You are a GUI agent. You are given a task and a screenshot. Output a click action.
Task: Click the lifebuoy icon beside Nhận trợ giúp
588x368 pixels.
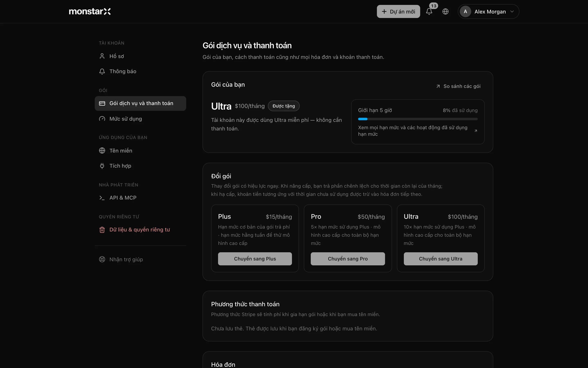point(102,259)
